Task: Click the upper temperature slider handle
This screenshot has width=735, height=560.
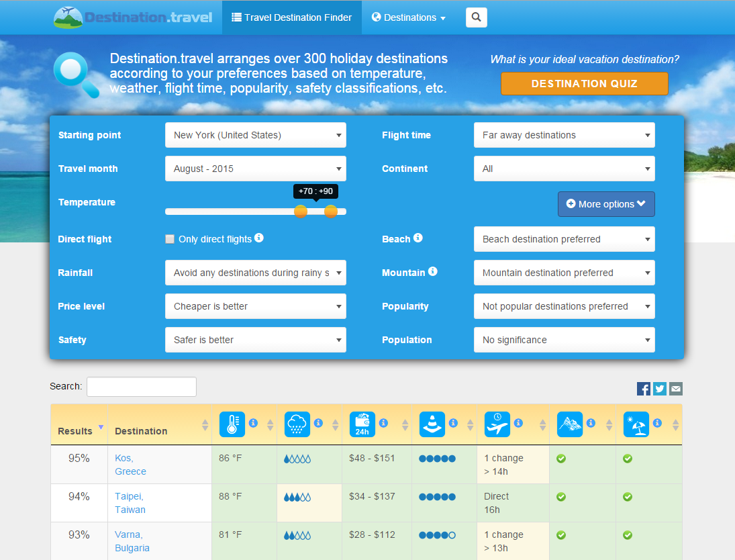Action: click(x=331, y=212)
